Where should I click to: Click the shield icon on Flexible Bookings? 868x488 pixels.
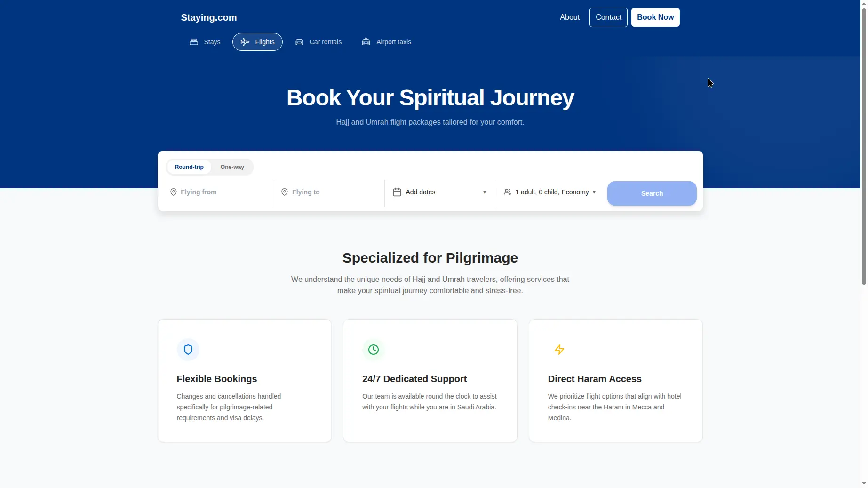[x=188, y=350]
